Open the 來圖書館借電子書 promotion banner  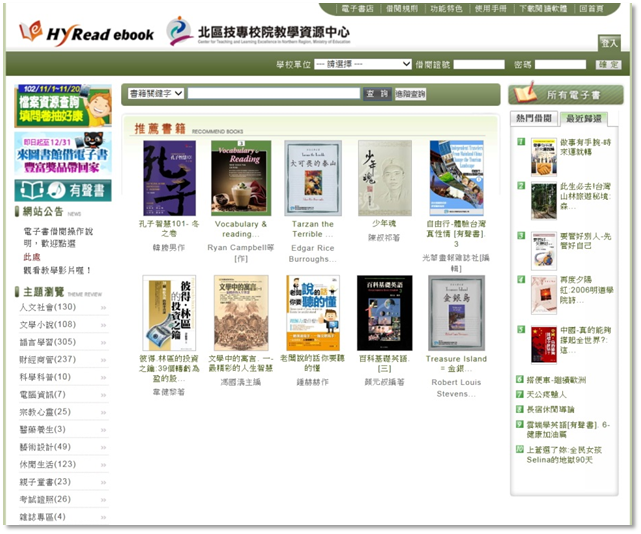pyautogui.click(x=63, y=153)
